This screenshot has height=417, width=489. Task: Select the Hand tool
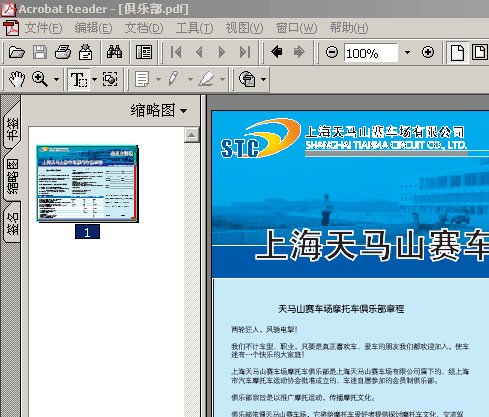tap(17, 79)
